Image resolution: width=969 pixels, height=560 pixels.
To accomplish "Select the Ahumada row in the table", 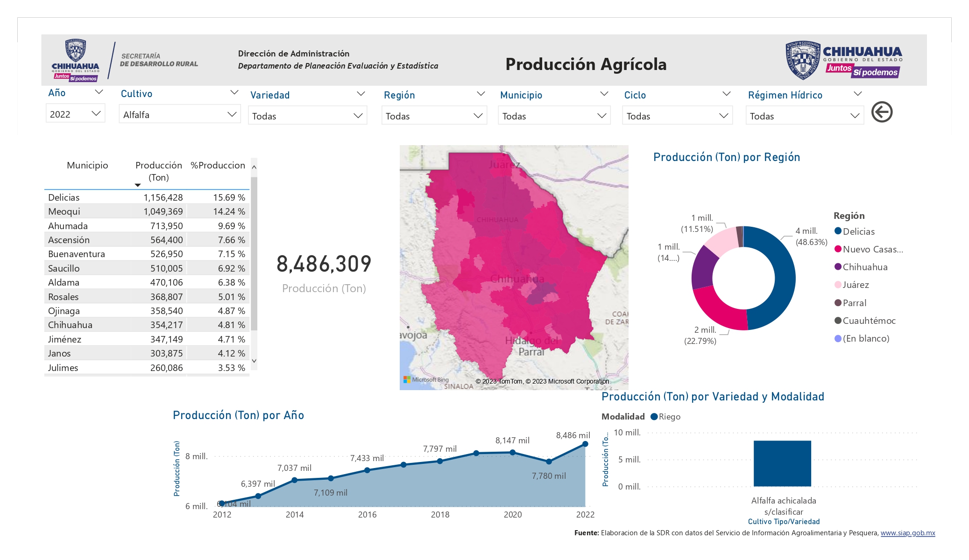I will [x=147, y=226].
